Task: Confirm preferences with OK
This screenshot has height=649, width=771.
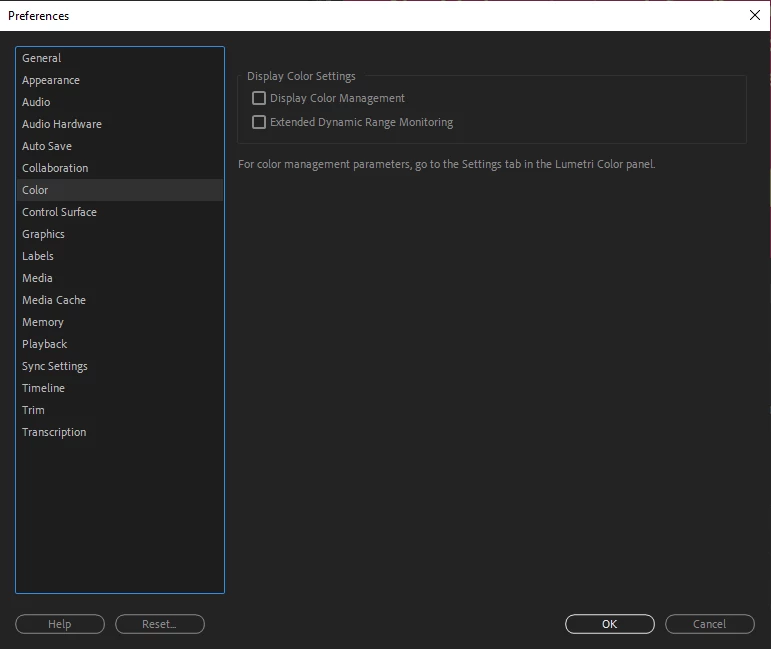Action: 610,624
